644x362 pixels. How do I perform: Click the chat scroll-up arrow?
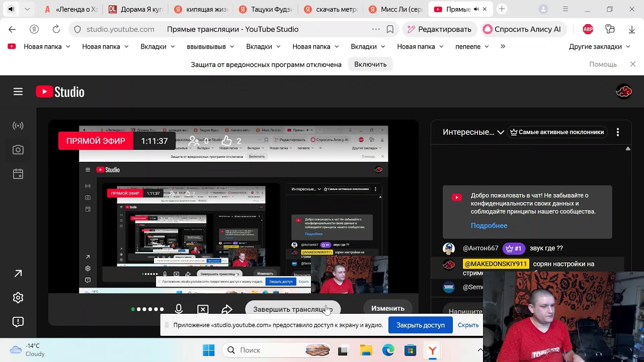tap(628, 149)
